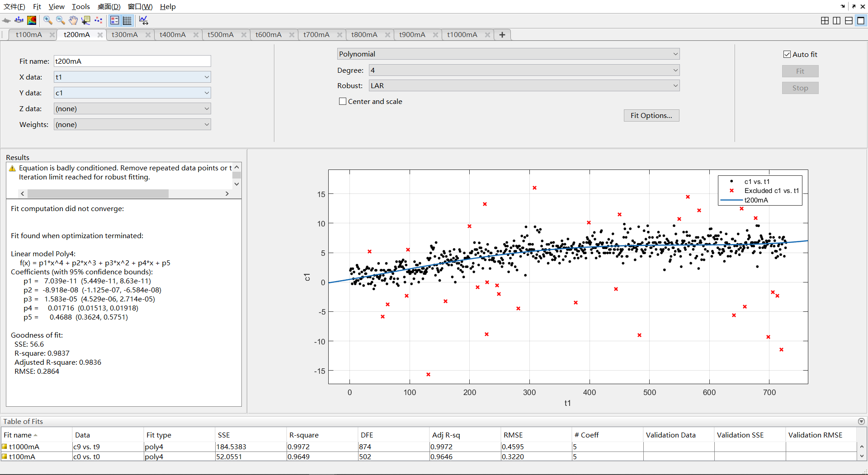Screen dimensions: 868x475
Task: Open the Degree dropdown
Action: click(524, 70)
